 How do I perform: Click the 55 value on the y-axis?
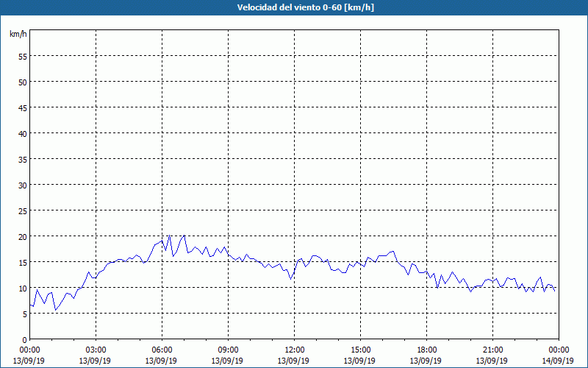tap(23, 57)
